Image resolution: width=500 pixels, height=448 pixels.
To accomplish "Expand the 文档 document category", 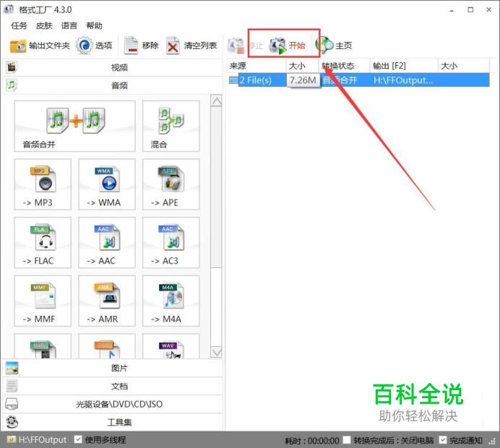I will 113,386.
